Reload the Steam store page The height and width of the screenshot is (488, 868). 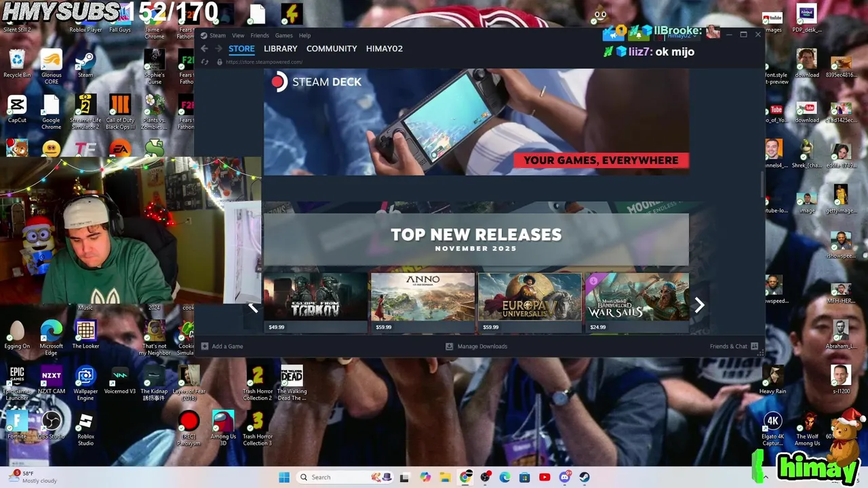coord(205,62)
